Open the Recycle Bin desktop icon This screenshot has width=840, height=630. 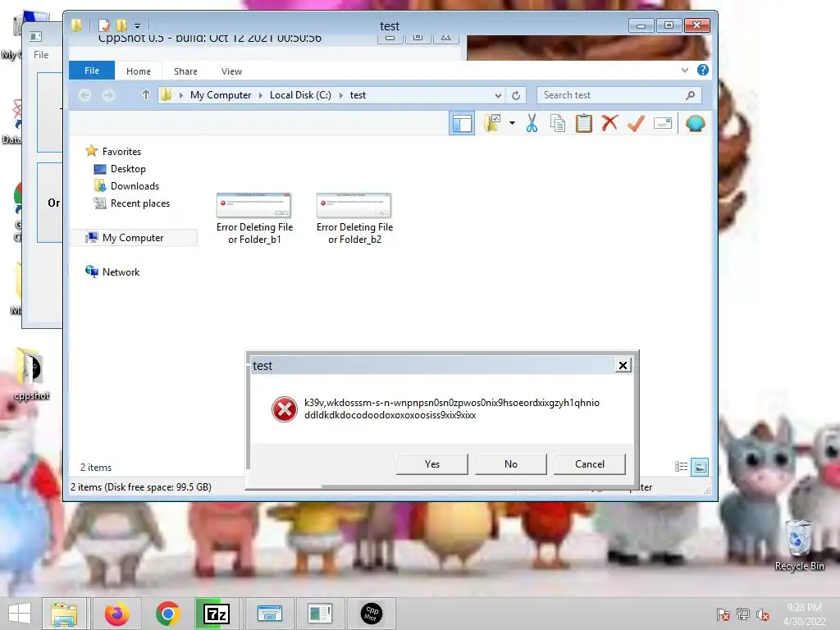799,546
